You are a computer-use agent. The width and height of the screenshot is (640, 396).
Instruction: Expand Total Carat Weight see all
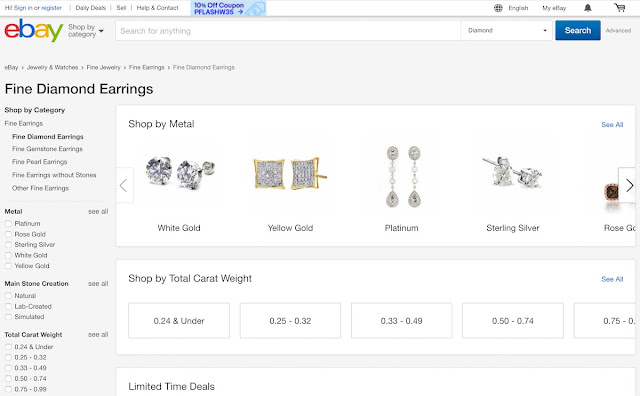98,334
